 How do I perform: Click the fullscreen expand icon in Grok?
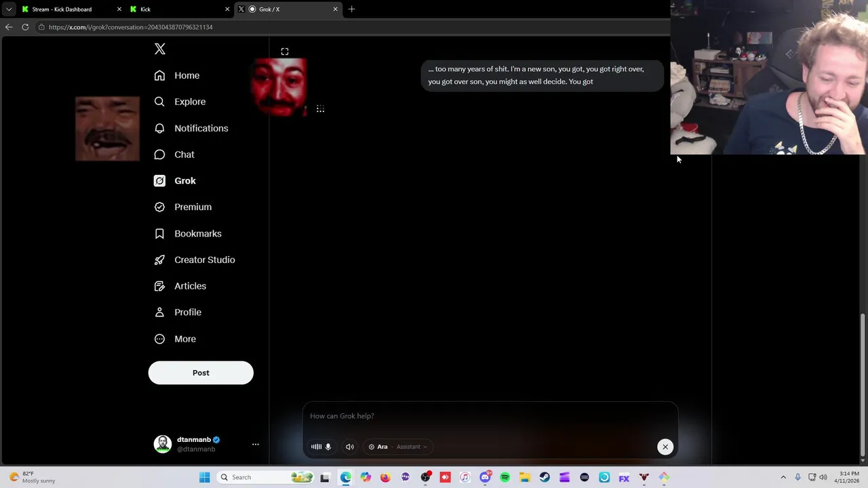[285, 52]
